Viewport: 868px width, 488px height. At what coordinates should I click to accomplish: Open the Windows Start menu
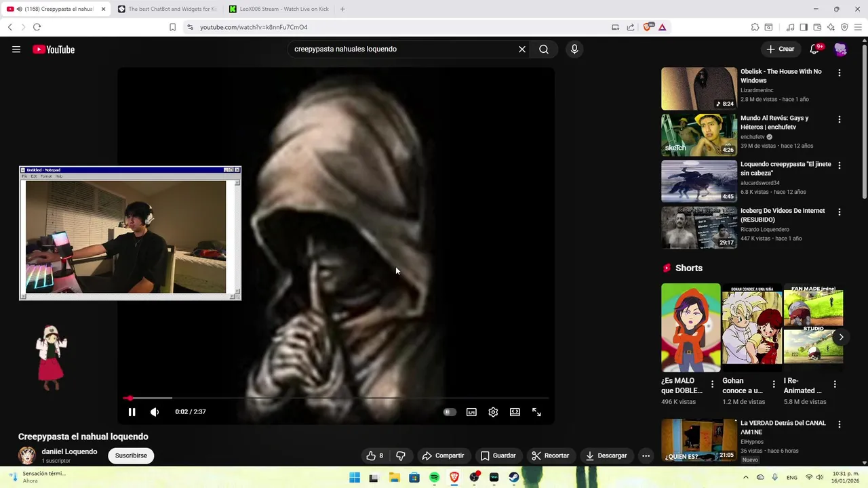[355, 477]
